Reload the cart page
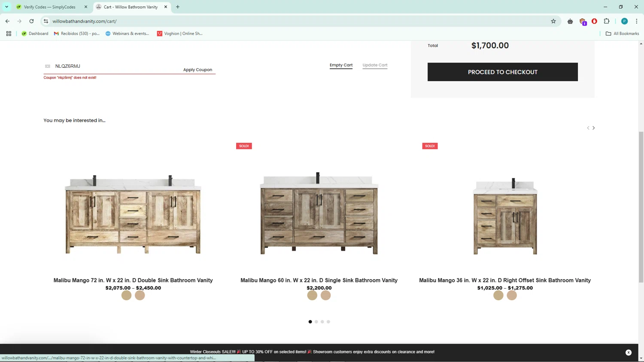 pos(31,21)
